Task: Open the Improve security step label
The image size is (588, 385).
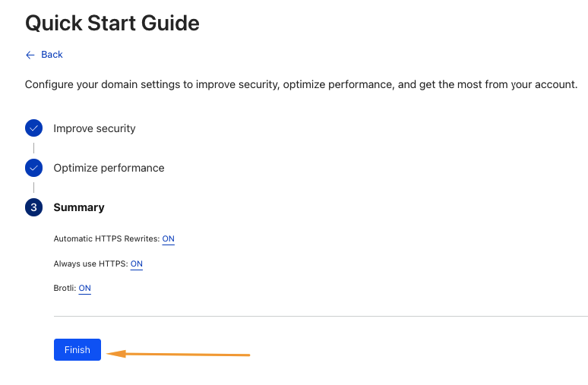Action: pos(94,128)
